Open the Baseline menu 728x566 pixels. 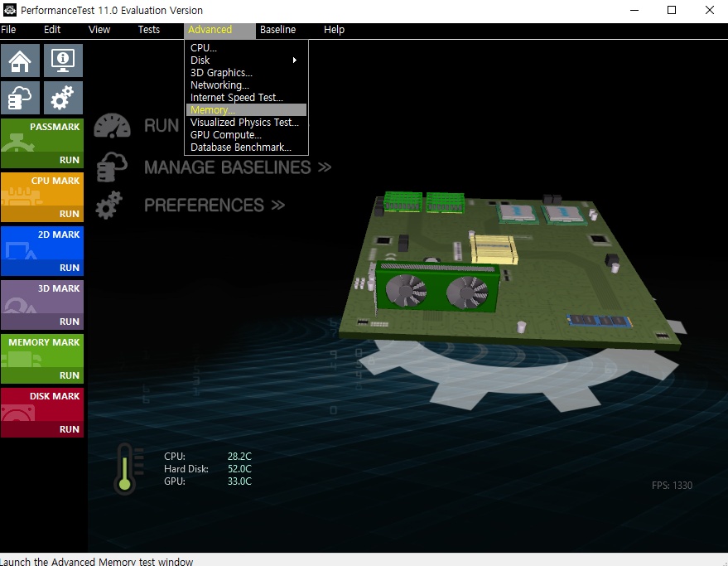277,30
